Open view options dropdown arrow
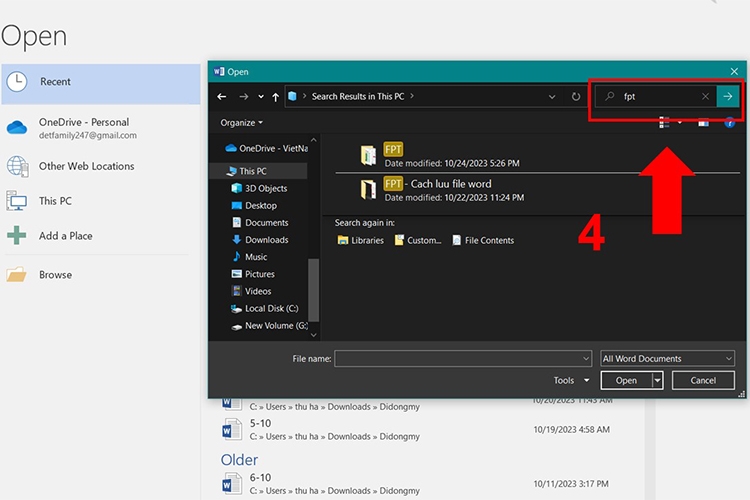The width and height of the screenshot is (750, 500). coord(680,122)
